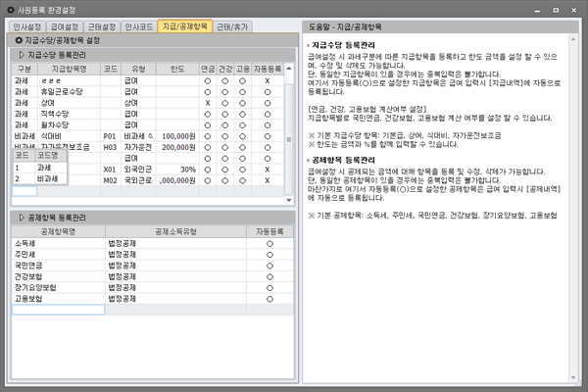
Task: Open the 급여설정 tab
Action: point(64,24)
